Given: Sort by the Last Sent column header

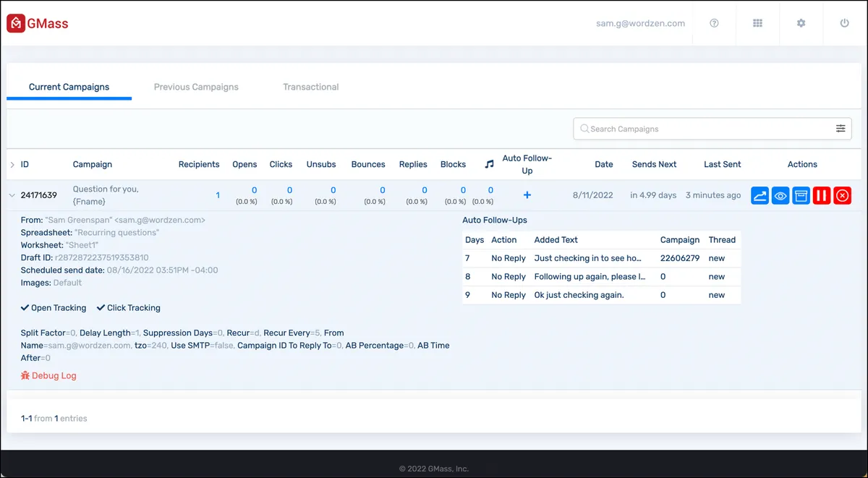Looking at the screenshot, I should click(723, 164).
